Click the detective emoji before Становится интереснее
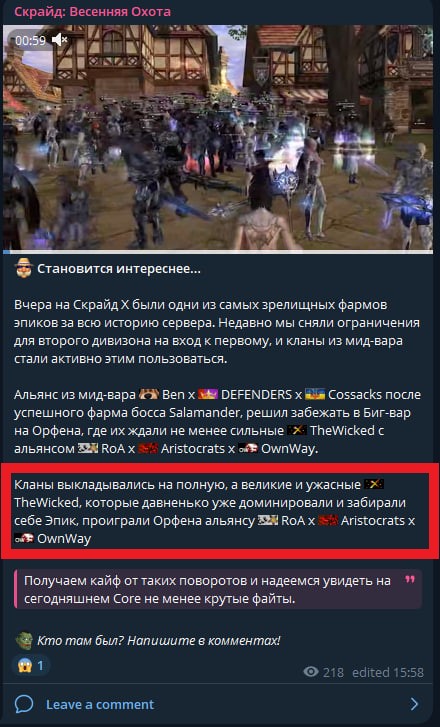 pyautogui.click(x=24, y=268)
